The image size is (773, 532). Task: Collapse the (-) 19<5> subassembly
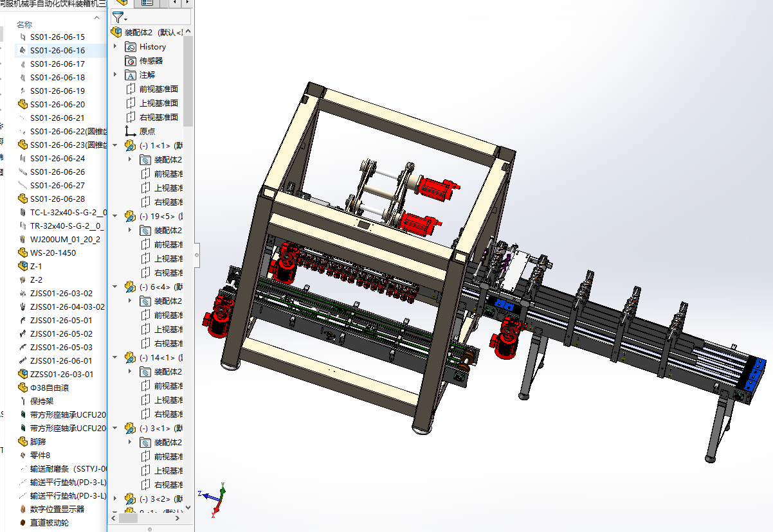115,216
